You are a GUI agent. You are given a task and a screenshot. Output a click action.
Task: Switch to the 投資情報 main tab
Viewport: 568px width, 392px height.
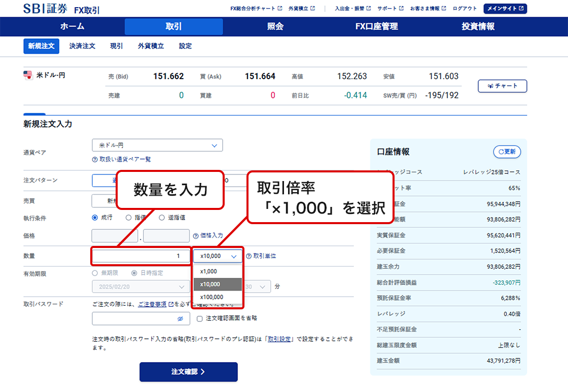(478, 26)
